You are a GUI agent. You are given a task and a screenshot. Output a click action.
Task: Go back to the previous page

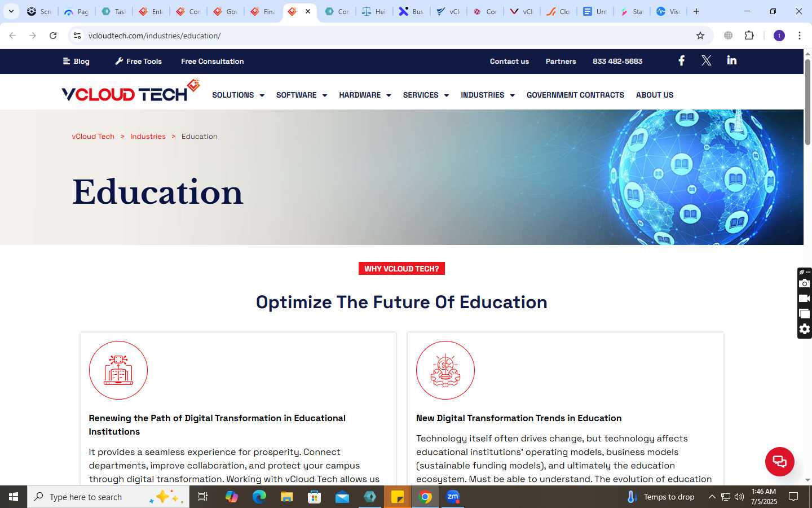pyautogui.click(x=12, y=36)
